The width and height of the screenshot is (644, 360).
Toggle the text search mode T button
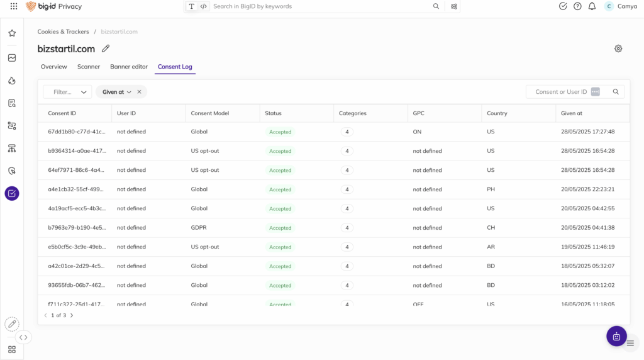click(x=192, y=6)
